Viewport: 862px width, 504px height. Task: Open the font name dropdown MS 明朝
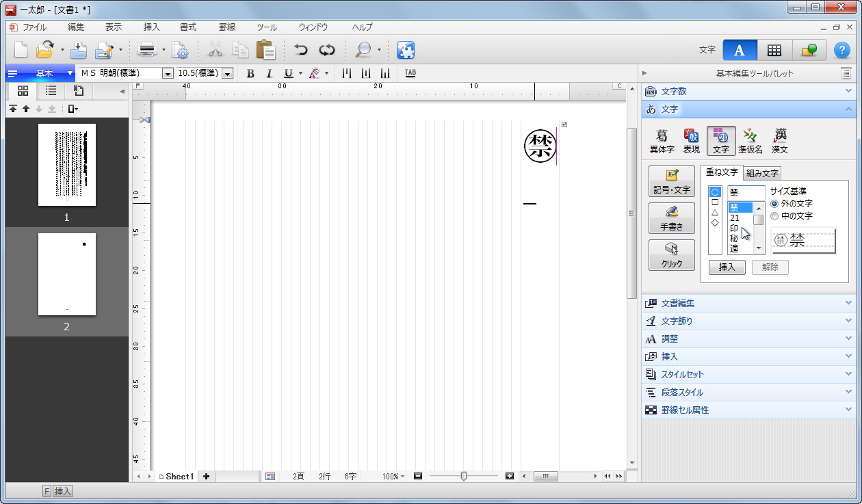click(168, 73)
